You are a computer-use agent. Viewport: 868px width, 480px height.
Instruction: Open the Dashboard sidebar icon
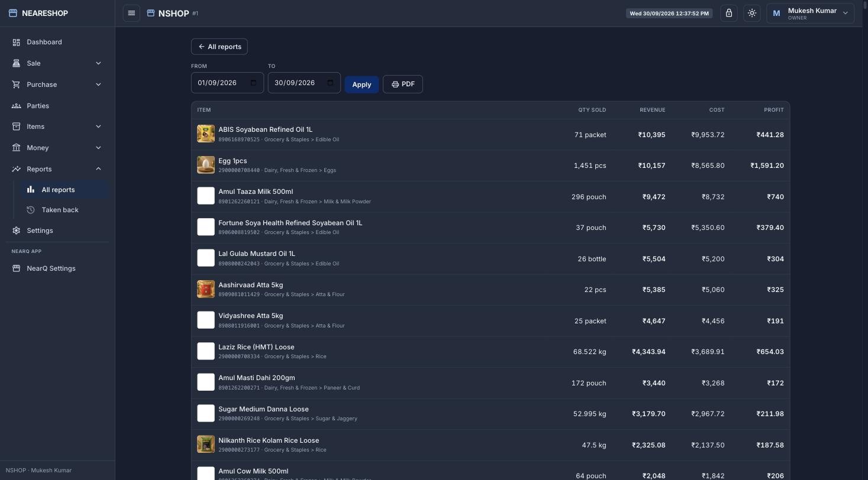(16, 42)
